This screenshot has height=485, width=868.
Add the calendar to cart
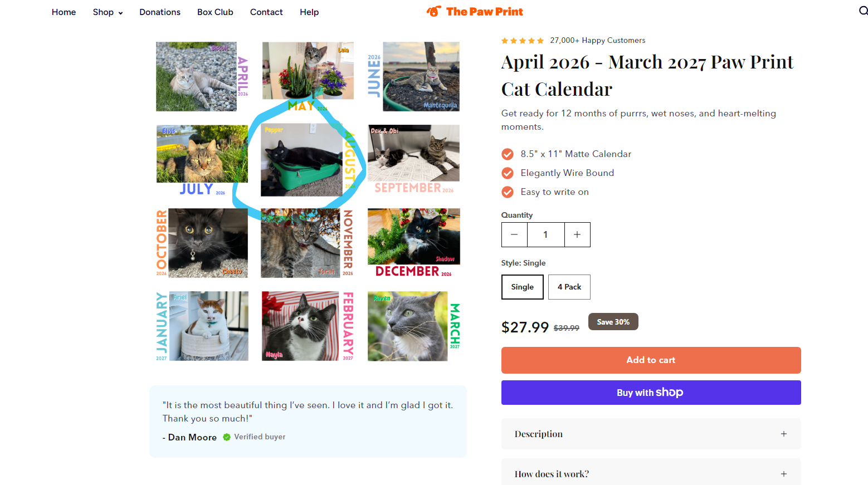point(651,360)
